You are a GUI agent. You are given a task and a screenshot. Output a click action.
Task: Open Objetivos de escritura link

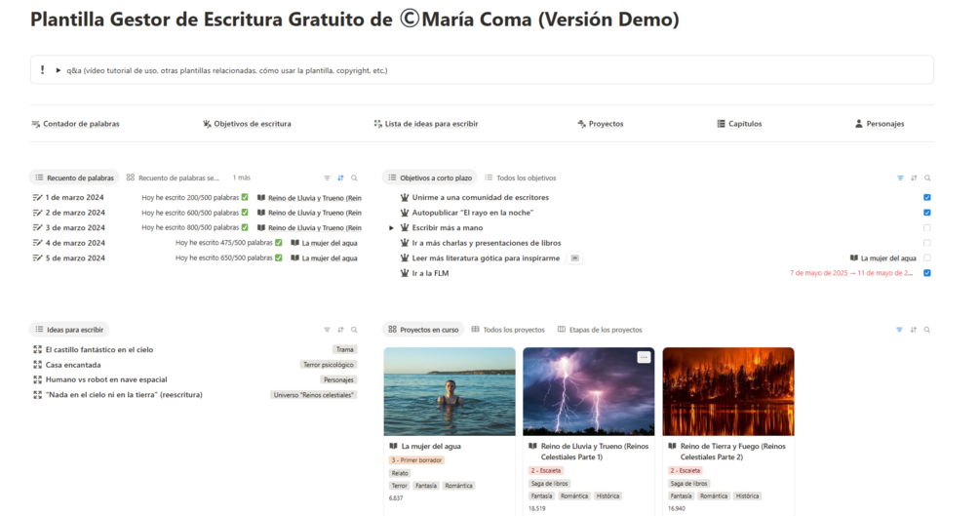pos(247,124)
